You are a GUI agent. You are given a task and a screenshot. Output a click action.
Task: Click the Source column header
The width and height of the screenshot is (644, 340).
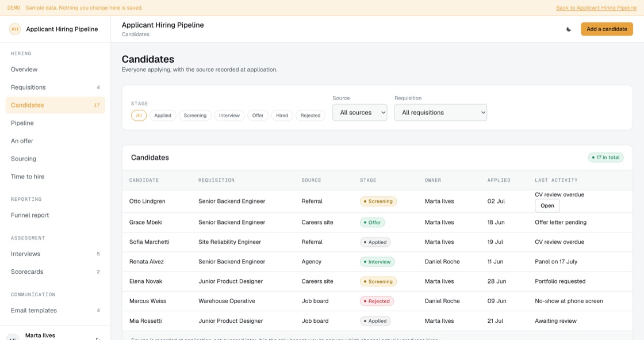click(x=311, y=181)
